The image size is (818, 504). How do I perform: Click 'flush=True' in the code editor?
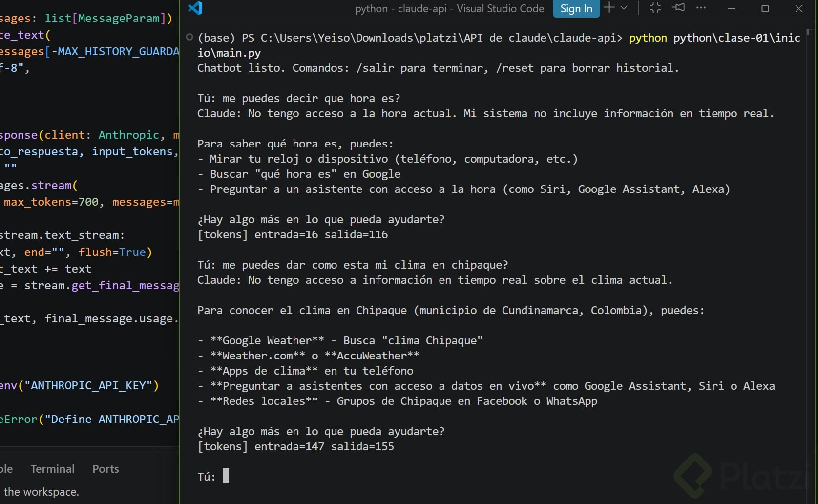pos(112,252)
